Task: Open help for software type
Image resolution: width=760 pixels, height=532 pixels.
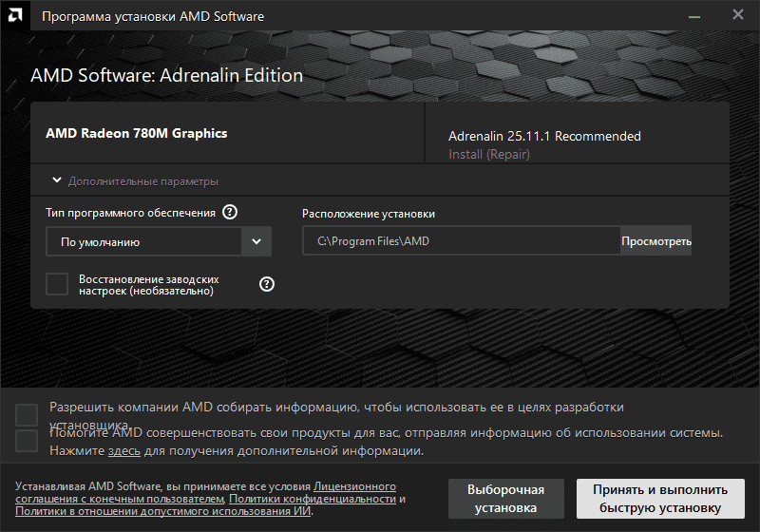Action: point(230,212)
